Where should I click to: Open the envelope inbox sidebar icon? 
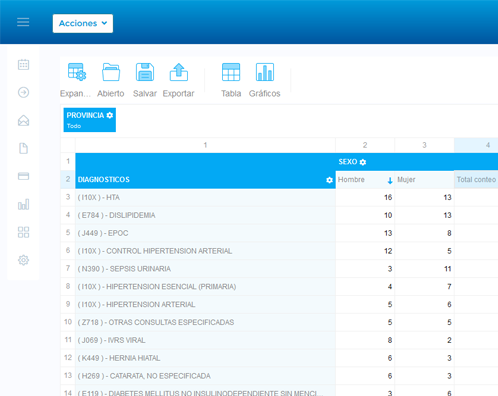pos(23,120)
